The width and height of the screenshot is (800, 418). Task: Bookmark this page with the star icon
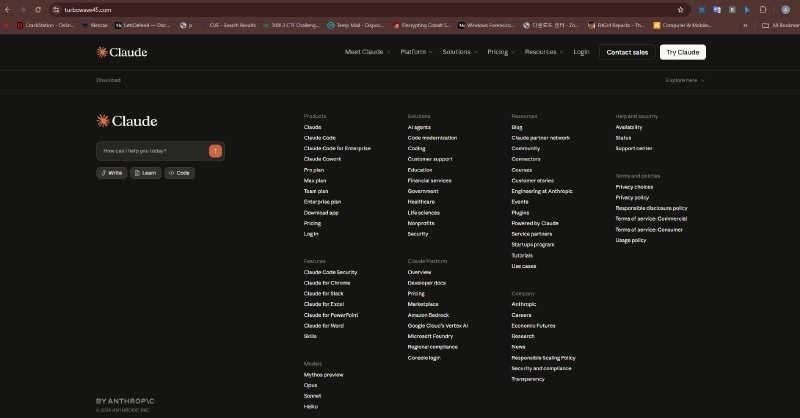coord(680,10)
